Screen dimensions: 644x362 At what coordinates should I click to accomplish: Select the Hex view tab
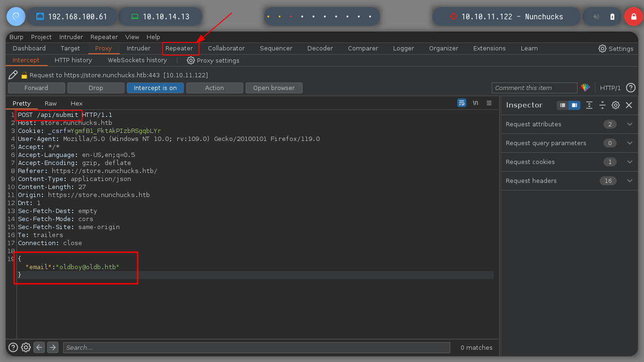(x=76, y=103)
